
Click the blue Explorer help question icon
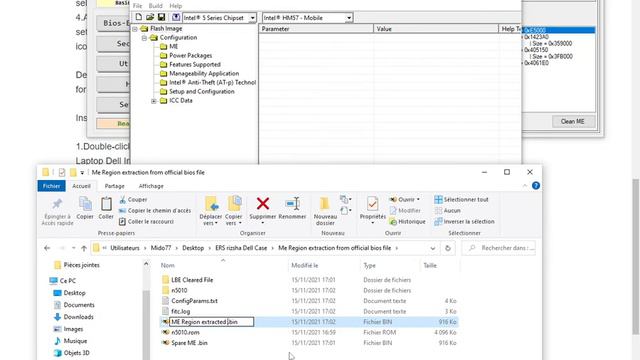[536, 186]
